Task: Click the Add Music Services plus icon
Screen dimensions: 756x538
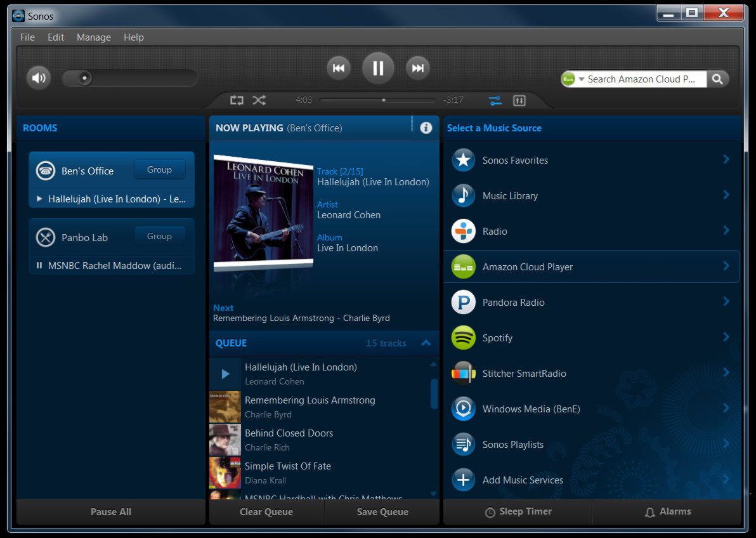Action: (464, 480)
